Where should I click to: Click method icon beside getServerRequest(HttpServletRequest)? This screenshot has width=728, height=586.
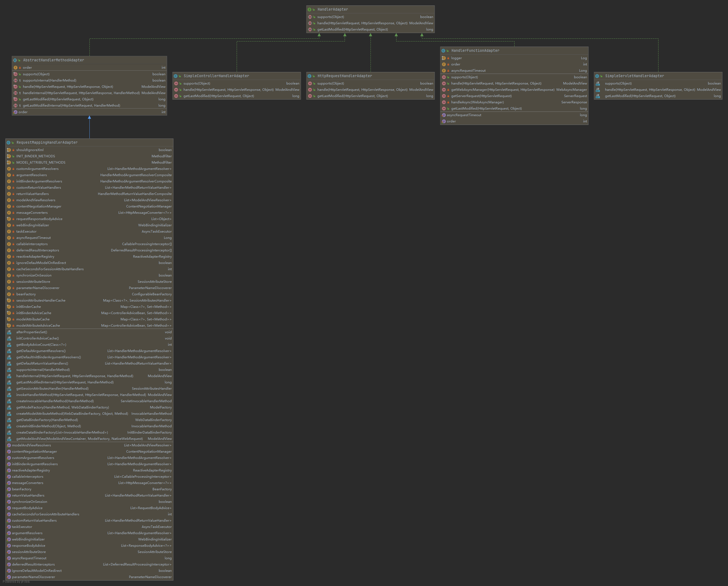point(444,96)
